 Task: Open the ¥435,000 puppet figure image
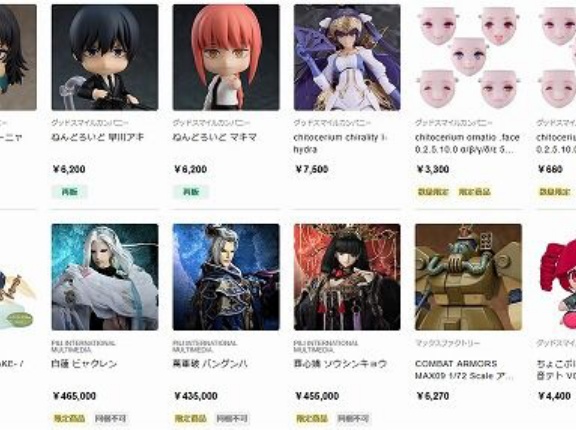click(226, 277)
